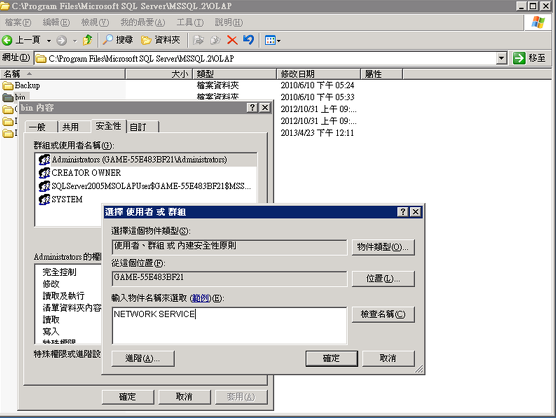Click 確定 in bin properties dialog
This screenshot has width=556, height=418.
coord(128,397)
